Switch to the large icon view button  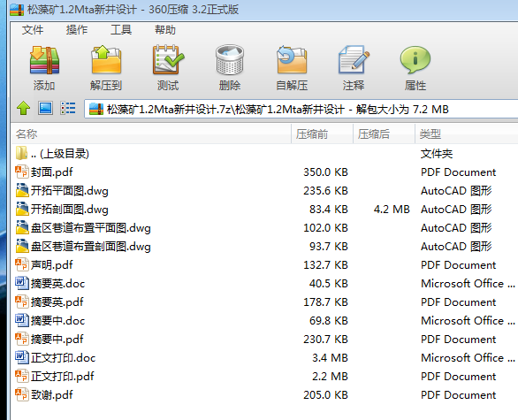point(45,108)
